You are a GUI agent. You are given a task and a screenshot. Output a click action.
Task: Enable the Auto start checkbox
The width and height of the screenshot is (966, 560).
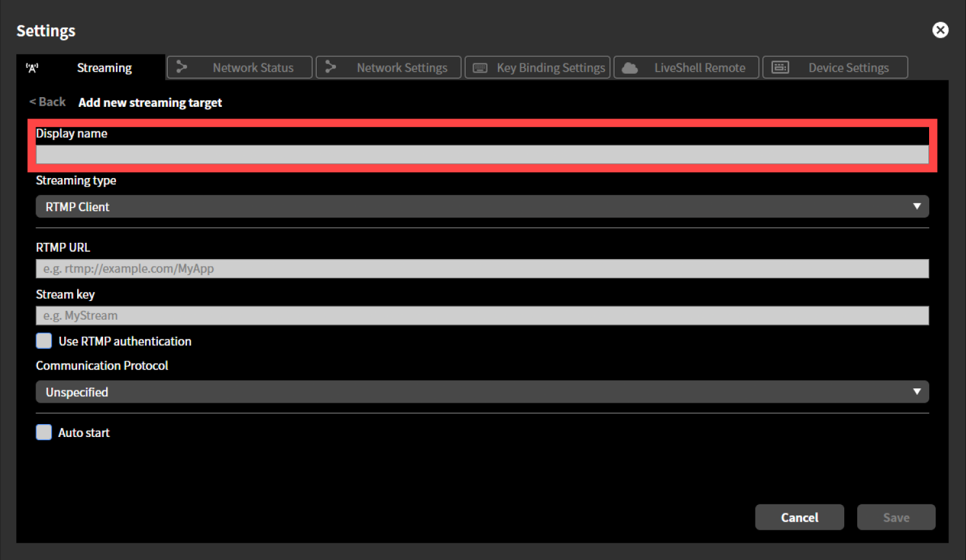click(x=43, y=432)
